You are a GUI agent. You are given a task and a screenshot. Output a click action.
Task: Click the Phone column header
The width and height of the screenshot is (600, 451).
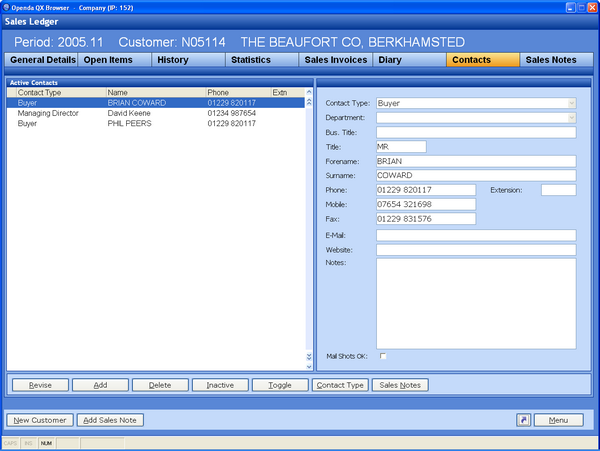click(238, 92)
